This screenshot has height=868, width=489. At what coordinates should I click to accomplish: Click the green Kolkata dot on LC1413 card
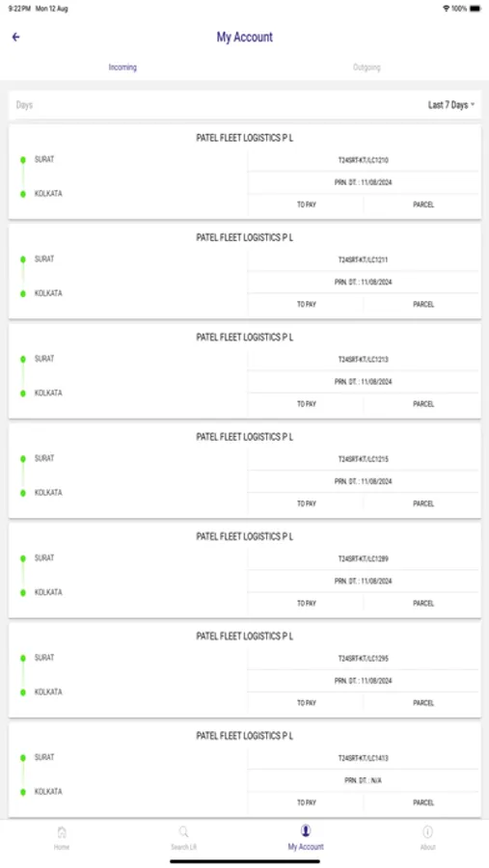[x=23, y=792]
